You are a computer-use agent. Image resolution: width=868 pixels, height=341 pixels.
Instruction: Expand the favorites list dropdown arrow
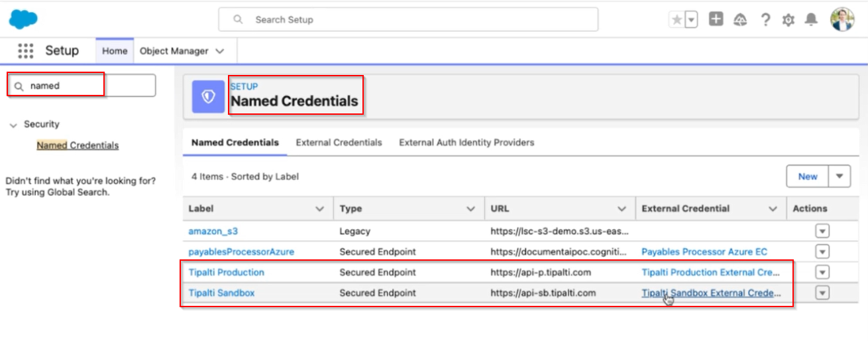click(x=691, y=20)
